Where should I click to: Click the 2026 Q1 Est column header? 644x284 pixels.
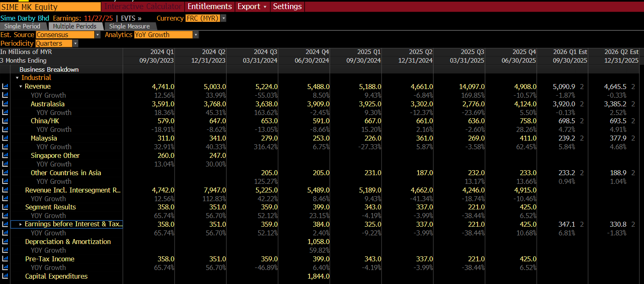coord(570,52)
